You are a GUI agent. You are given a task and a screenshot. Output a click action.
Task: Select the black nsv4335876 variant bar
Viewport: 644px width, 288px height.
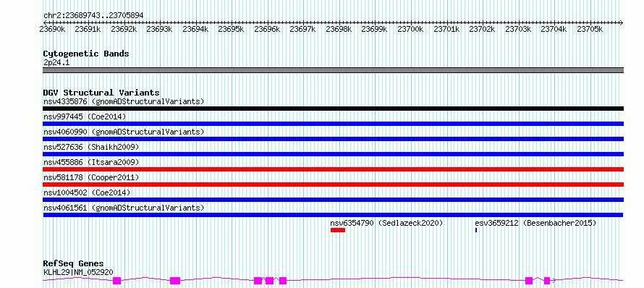pos(333,109)
